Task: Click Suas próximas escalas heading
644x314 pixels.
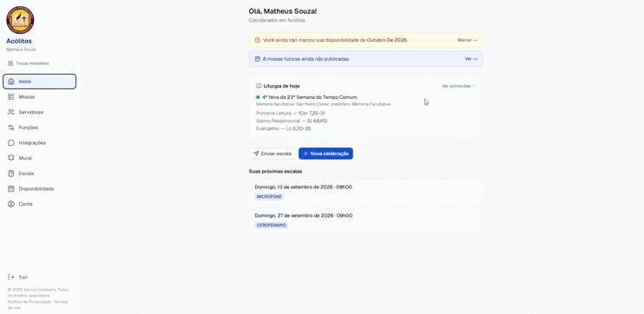Action: point(275,171)
